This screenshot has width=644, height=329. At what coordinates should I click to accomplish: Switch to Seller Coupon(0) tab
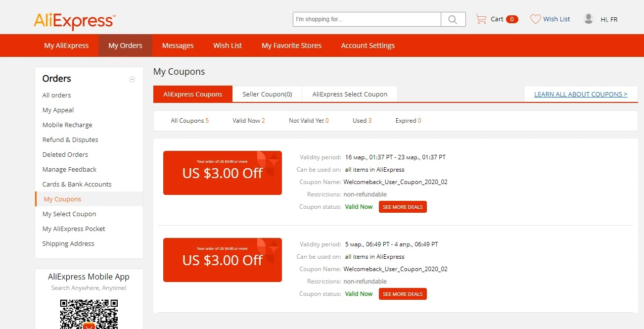click(x=267, y=94)
